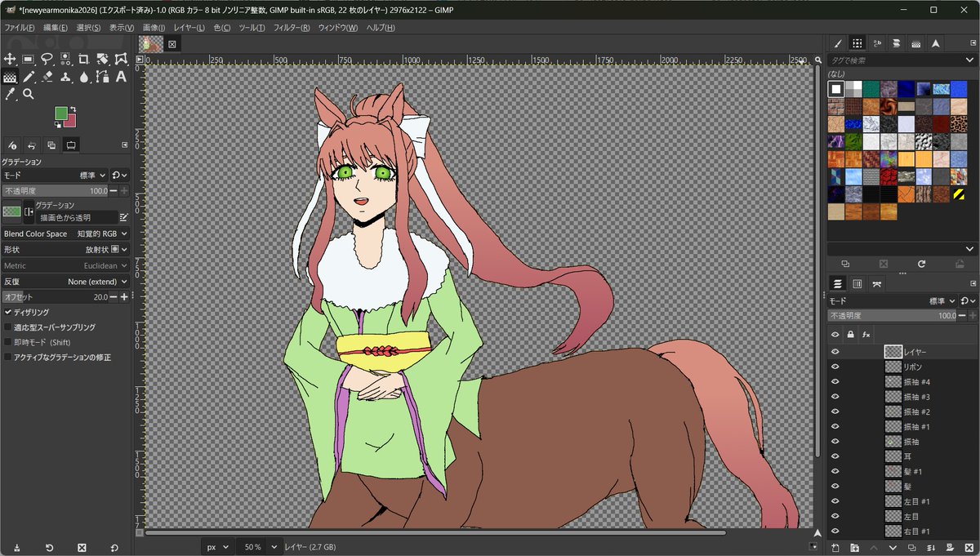Select the Free Select lasso tool
Viewport: 980px width, 556px height.
pos(47,59)
